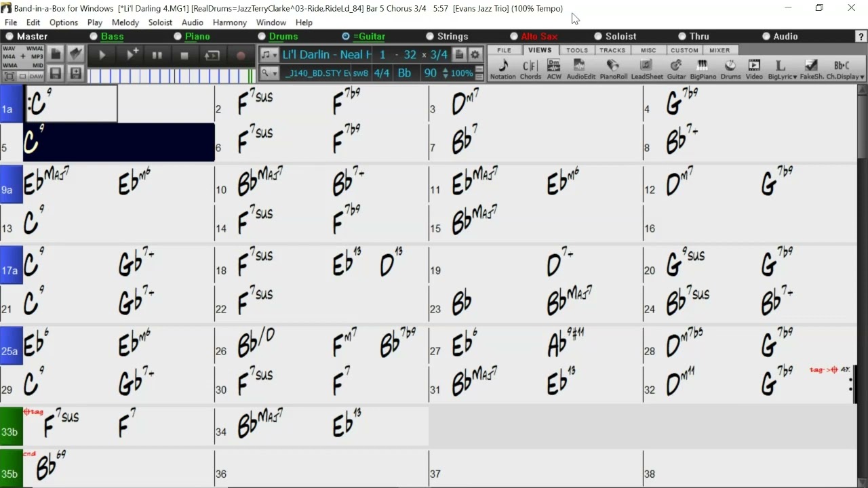Open the song memo icon
Viewport: 868px width, 488px height.
click(460, 55)
